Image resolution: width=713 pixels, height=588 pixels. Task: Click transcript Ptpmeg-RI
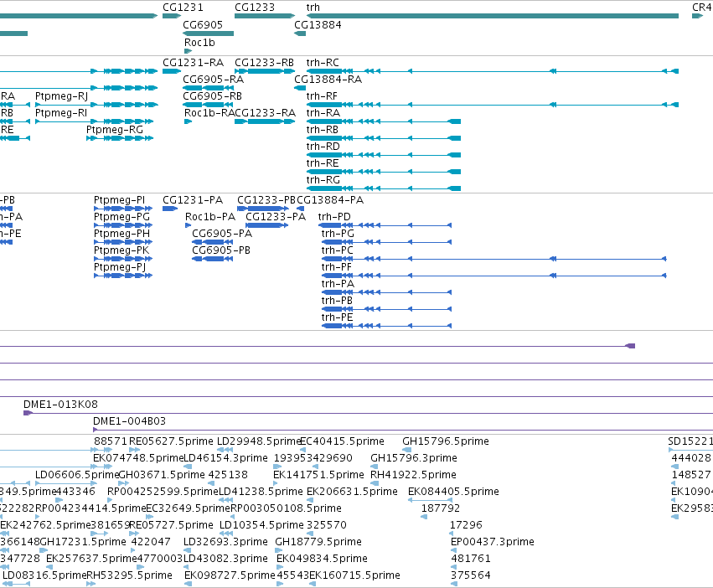[x=61, y=113]
